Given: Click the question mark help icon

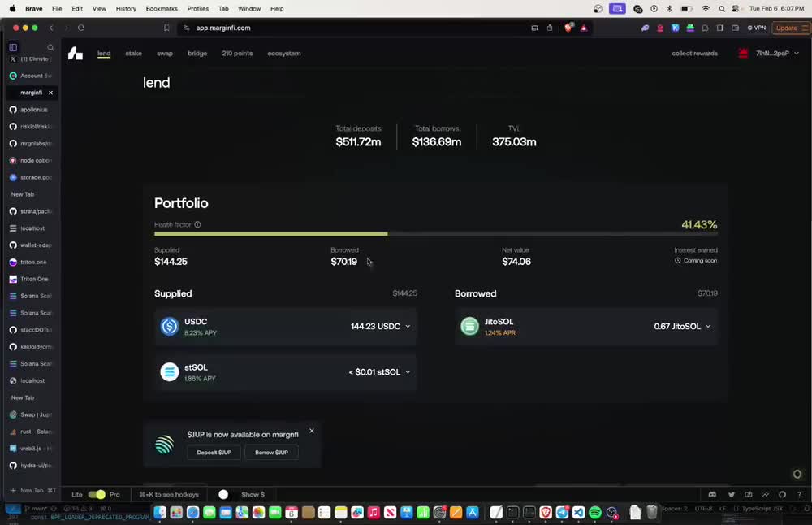Looking at the screenshot, I should [799, 494].
